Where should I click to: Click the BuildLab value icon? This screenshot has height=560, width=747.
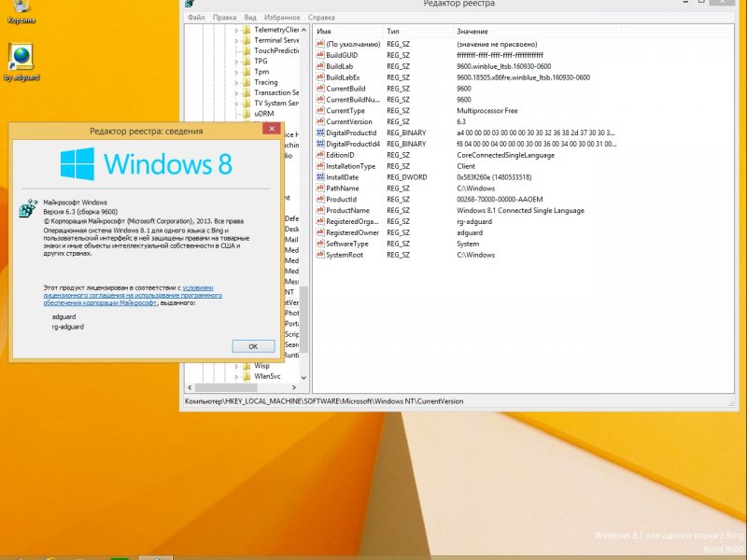click(320, 66)
